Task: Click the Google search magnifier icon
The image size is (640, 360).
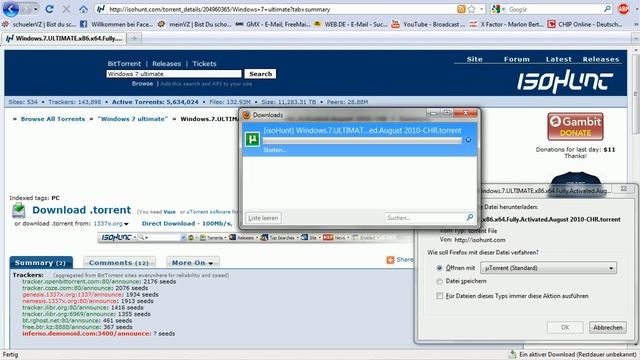Action: tap(607, 9)
